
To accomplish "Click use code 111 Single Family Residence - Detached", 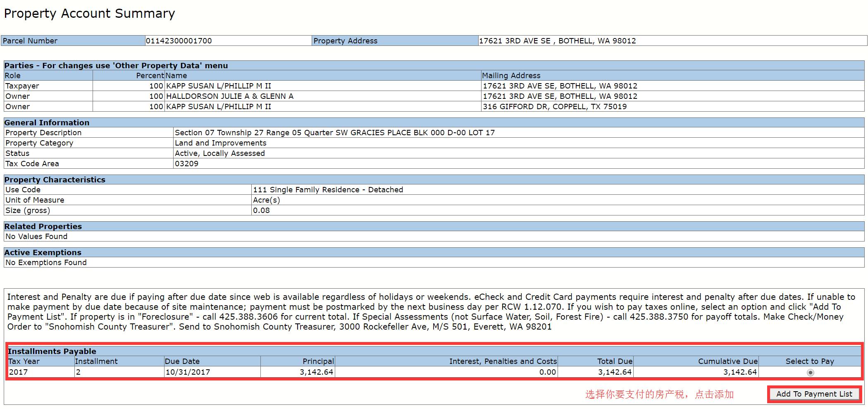I will tap(328, 189).
